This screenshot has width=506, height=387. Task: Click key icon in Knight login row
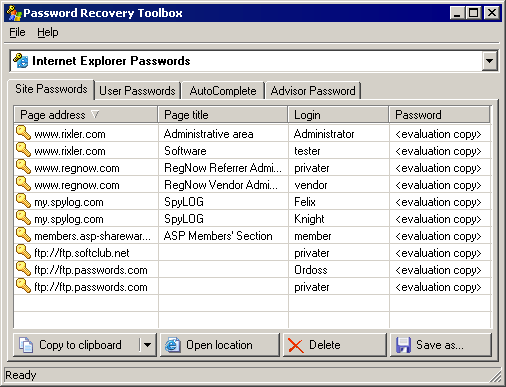tap(23, 218)
